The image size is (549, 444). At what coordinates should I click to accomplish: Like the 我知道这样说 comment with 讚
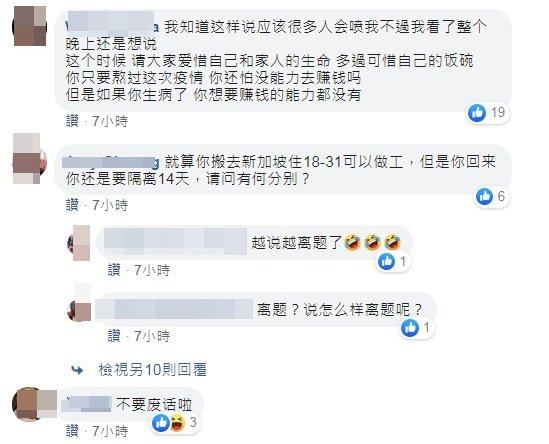pos(72,121)
